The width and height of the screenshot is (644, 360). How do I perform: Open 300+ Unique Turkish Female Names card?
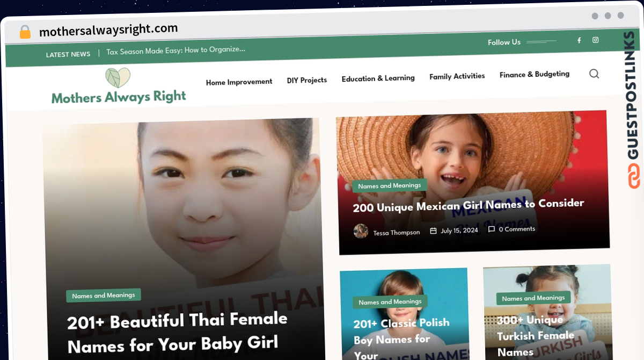pos(547,312)
